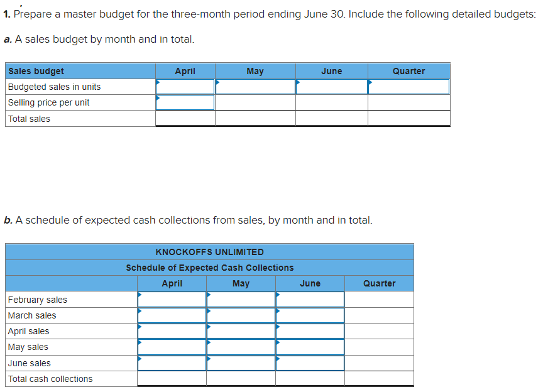Screen dimensions: 543x392
Task: Select the Selling price per unit input cell
Action: pyautogui.click(x=185, y=102)
